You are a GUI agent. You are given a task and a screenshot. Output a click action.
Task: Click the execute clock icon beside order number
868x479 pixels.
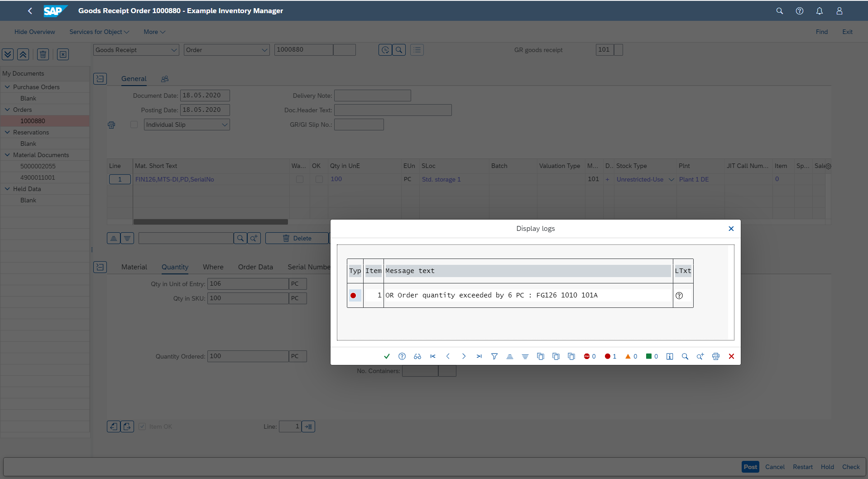pyautogui.click(x=385, y=50)
